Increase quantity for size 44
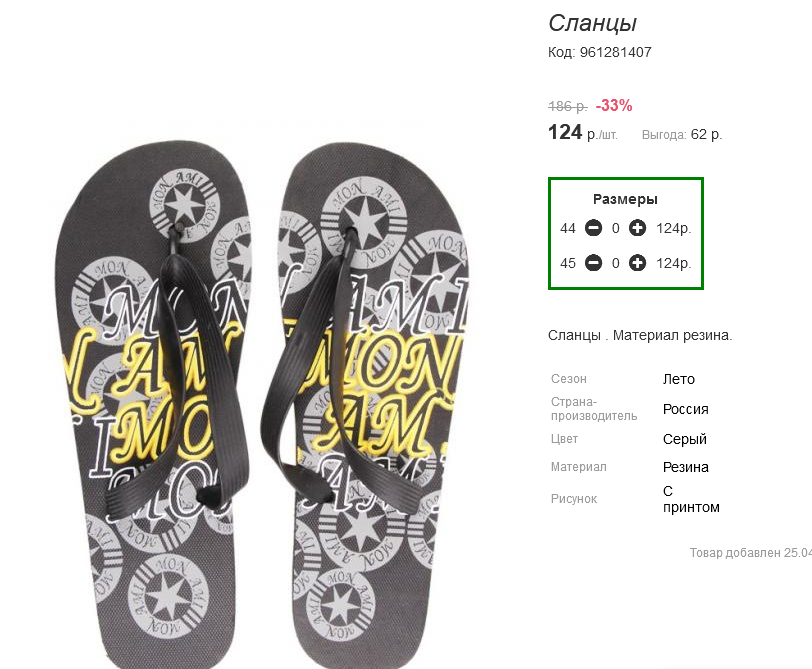This screenshot has height=669, width=812. pos(637,228)
